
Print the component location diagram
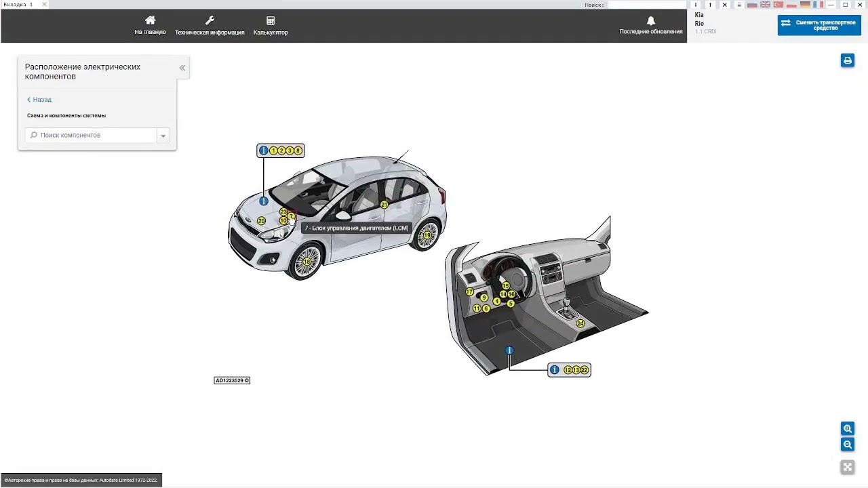click(x=848, y=60)
